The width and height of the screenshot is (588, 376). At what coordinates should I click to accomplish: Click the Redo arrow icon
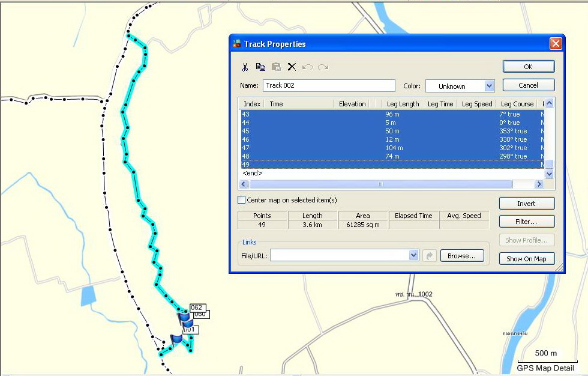pyautogui.click(x=323, y=67)
